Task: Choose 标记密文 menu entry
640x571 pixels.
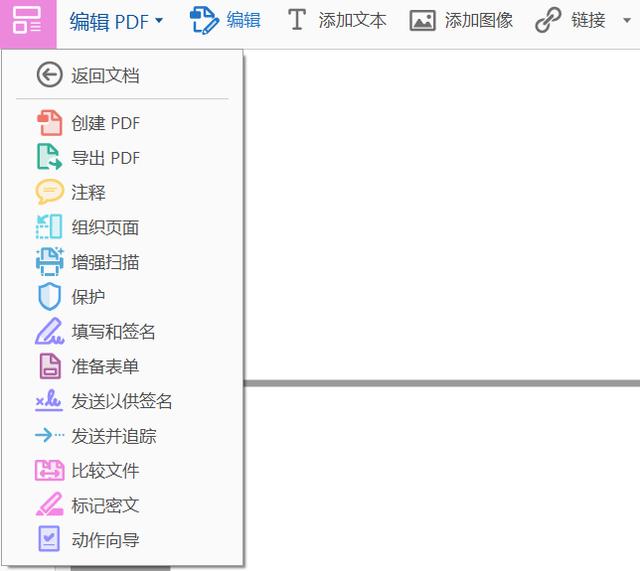Action: click(x=105, y=506)
